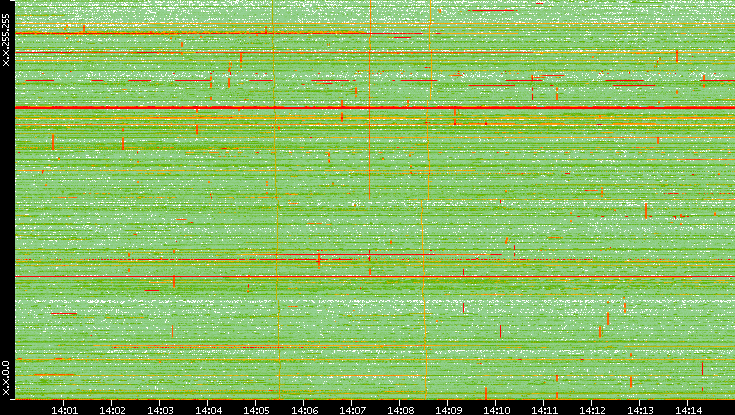Click the 14:05 time axis label
The width and height of the screenshot is (735, 415).
pyautogui.click(x=256, y=410)
